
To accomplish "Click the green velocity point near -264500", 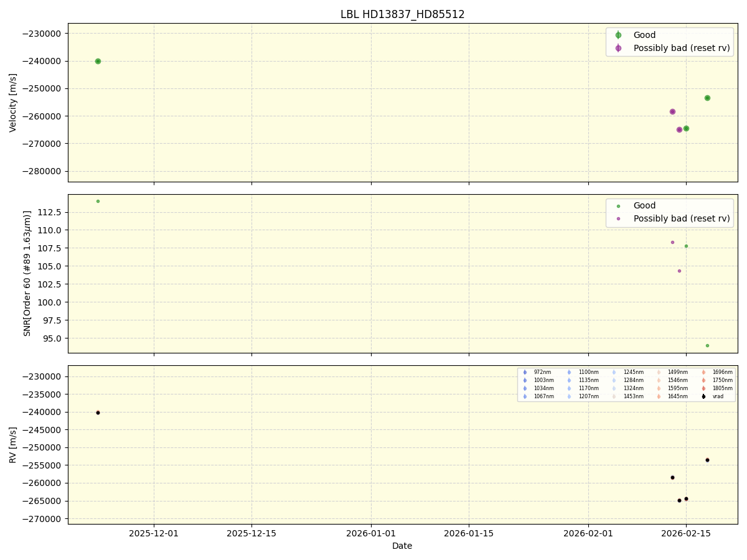I will tap(686, 128).
